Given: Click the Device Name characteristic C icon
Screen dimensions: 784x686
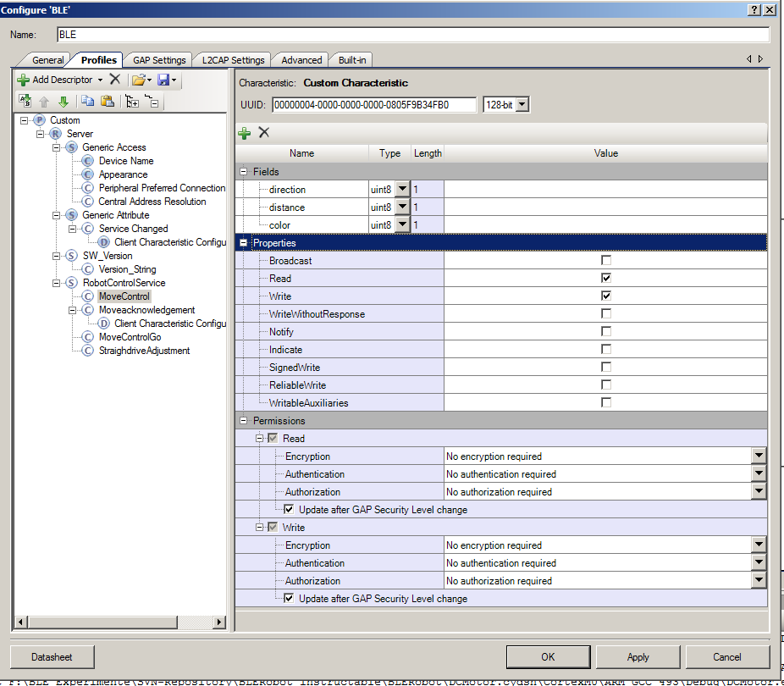Looking at the screenshot, I should click(87, 161).
